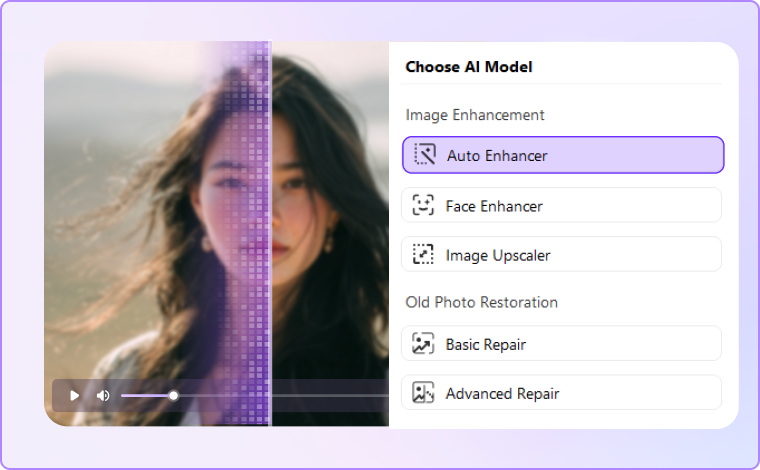
Task: Click the Auto Enhancer wand icon
Action: tap(425, 155)
